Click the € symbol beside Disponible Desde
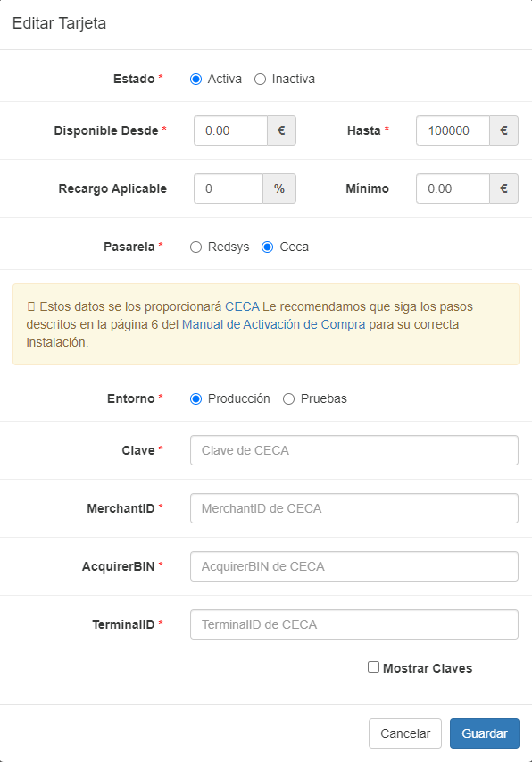 coord(282,130)
